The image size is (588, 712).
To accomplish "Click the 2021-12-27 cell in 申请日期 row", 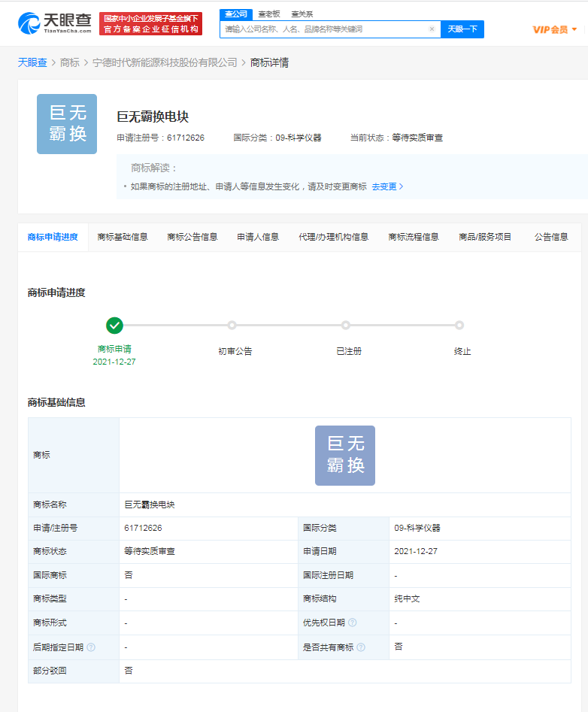I will 480,551.
